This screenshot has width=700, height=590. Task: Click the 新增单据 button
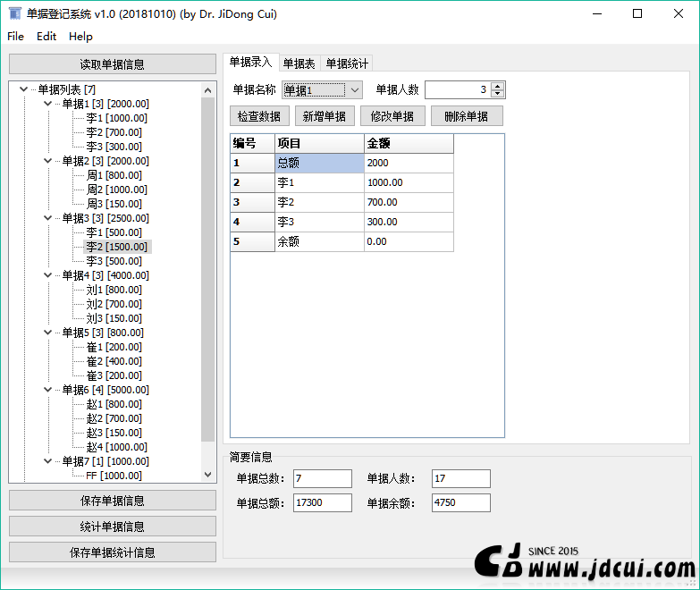(x=325, y=116)
